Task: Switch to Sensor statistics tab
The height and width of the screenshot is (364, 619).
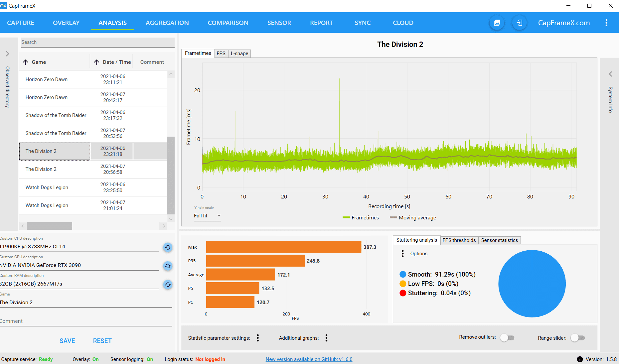Action: (x=500, y=240)
